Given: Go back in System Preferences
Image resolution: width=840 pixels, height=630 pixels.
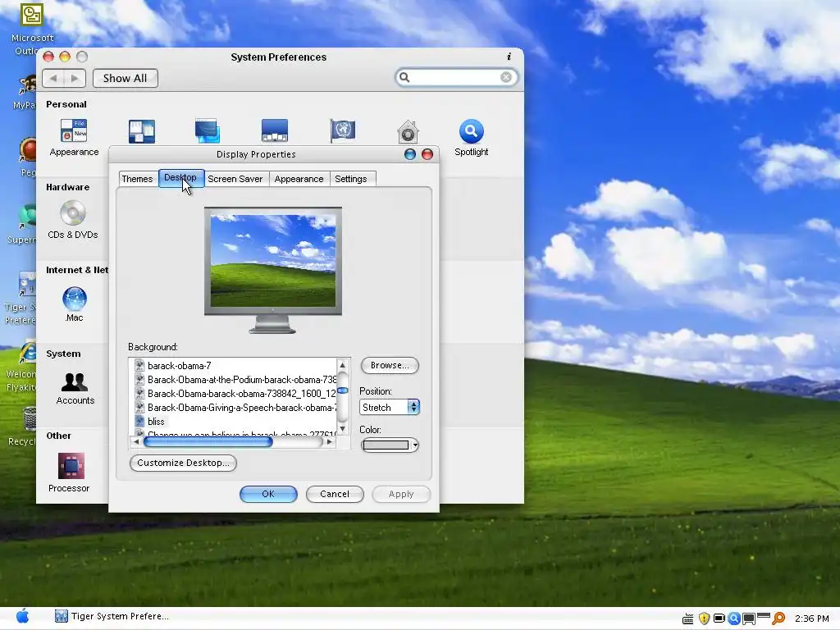Looking at the screenshot, I should click(x=53, y=78).
